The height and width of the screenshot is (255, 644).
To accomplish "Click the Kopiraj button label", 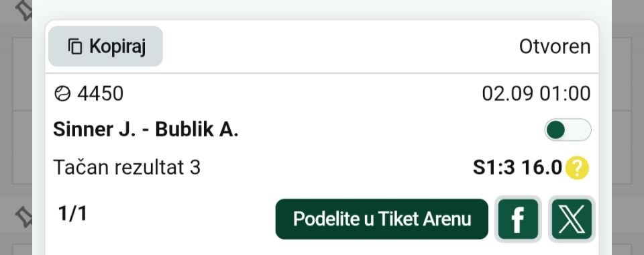I will tap(117, 46).
